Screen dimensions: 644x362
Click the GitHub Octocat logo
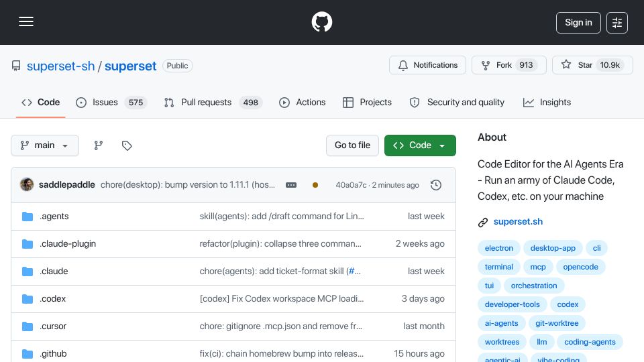[x=322, y=21]
